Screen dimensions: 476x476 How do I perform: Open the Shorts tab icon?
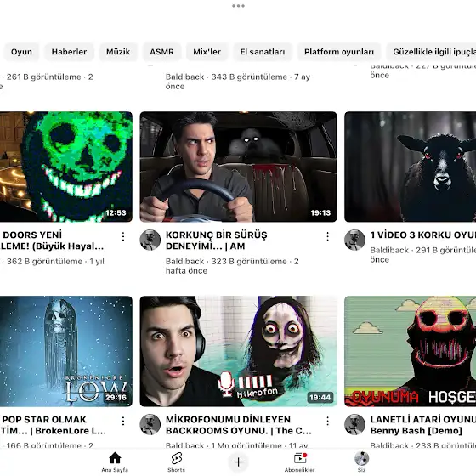point(177,458)
